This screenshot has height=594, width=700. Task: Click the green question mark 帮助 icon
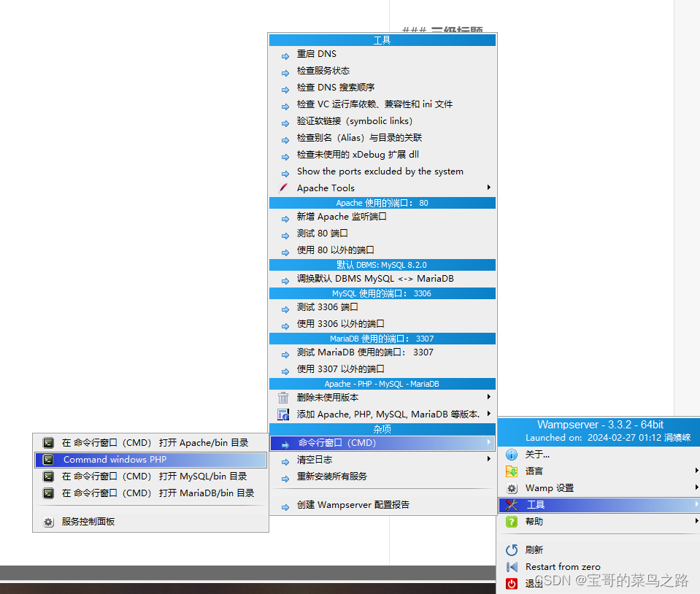tap(512, 521)
